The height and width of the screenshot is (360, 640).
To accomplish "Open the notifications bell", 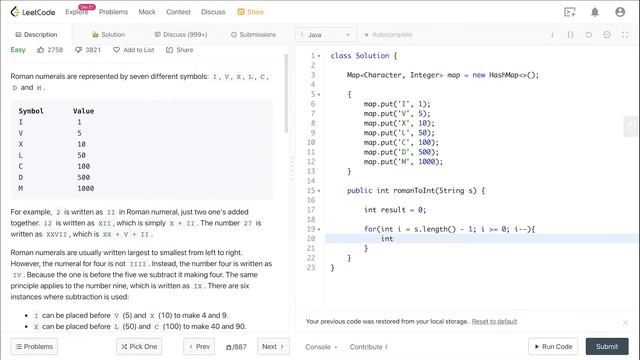I will (595, 12).
